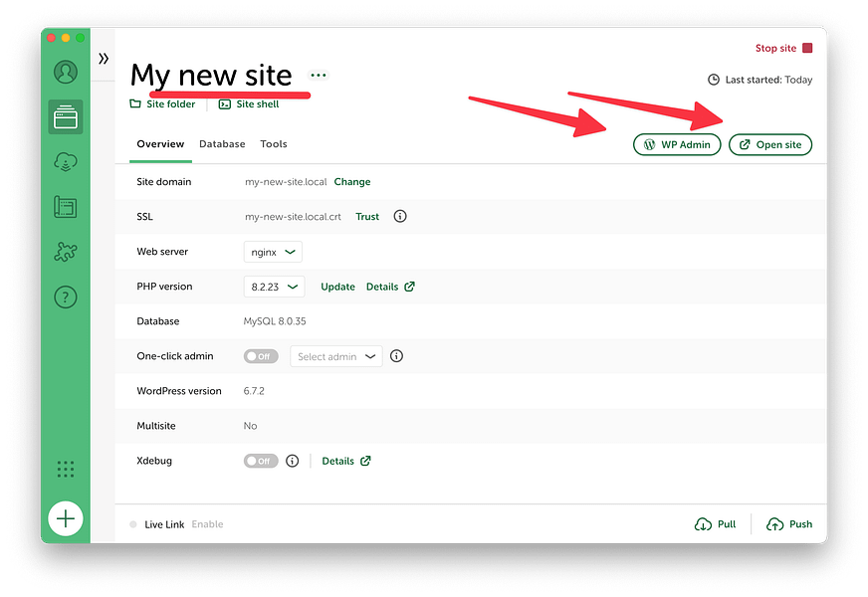This screenshot has width=868, height=597.
Task: Open the account profile icon
Action: click(x=65, y=72)
